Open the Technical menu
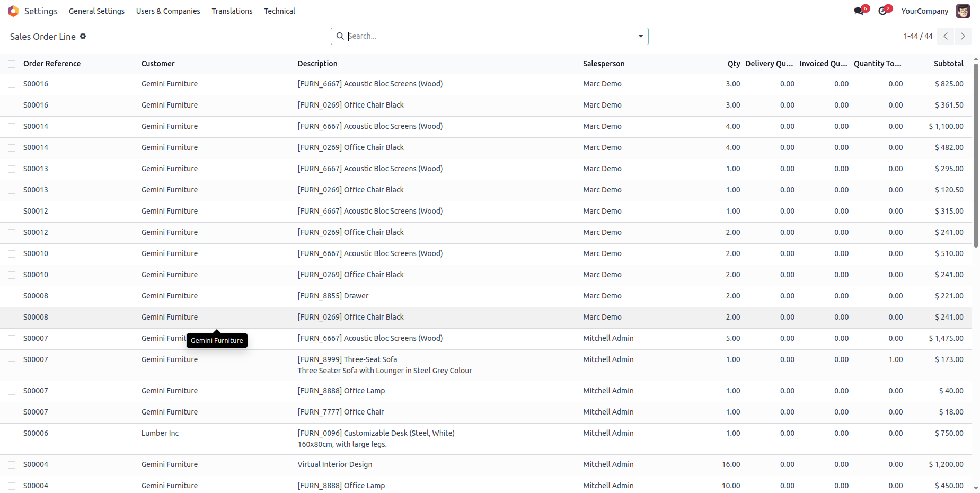The height and width of the screenshot is (493, 980). click(279, 11)
